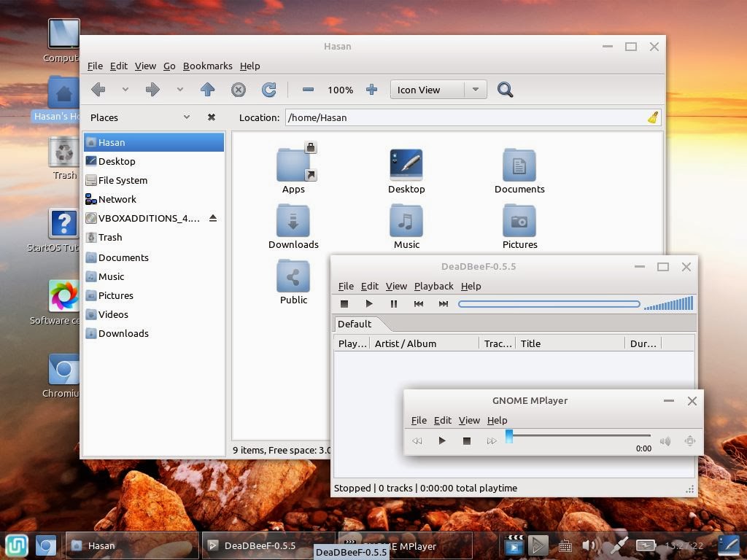Toggle GNOME MPlayer volume icon

click(665, 441)
